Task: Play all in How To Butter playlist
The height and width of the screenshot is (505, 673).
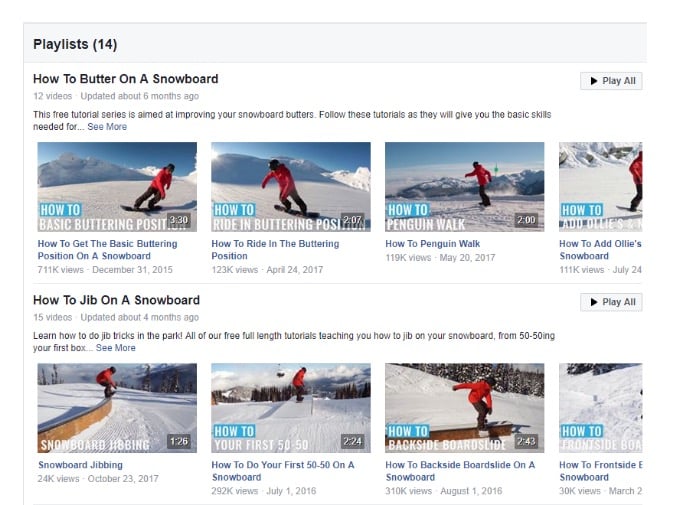Action: (x=610, y=81)
